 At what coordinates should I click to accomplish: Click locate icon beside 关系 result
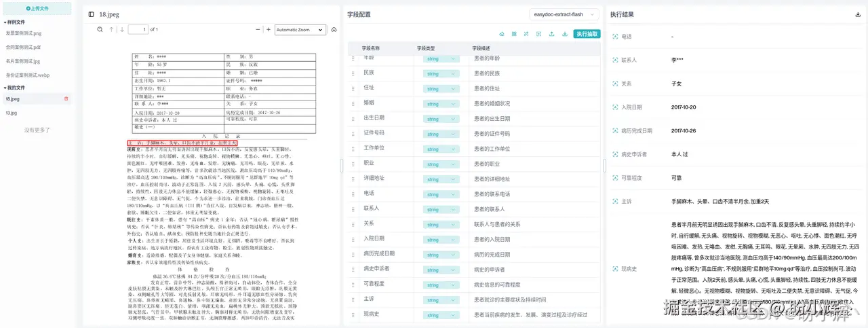point(615,84)
